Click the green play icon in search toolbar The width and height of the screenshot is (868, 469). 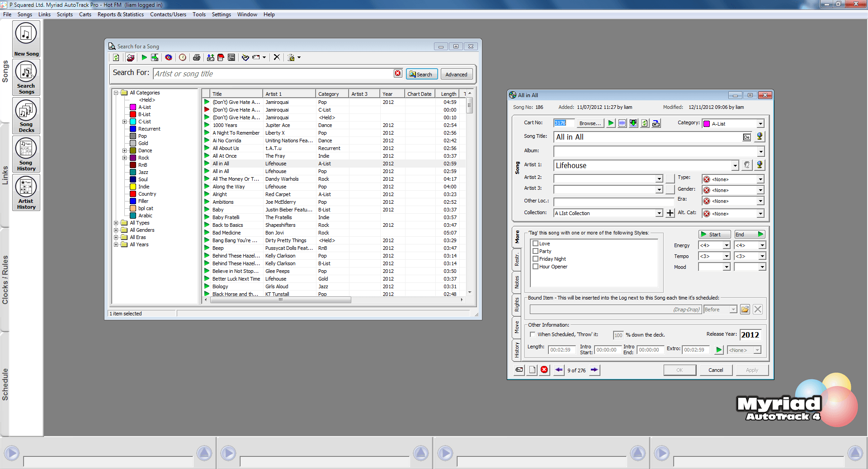(x=144, y=57)
